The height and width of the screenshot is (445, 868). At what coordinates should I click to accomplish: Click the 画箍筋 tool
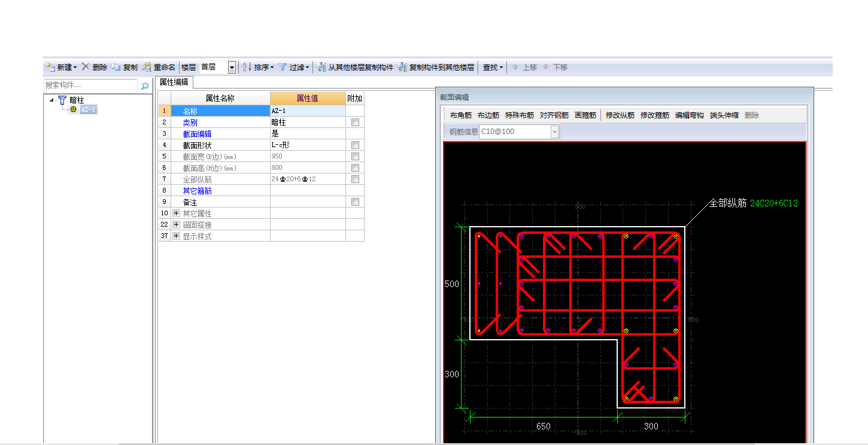tap(585, 115)
